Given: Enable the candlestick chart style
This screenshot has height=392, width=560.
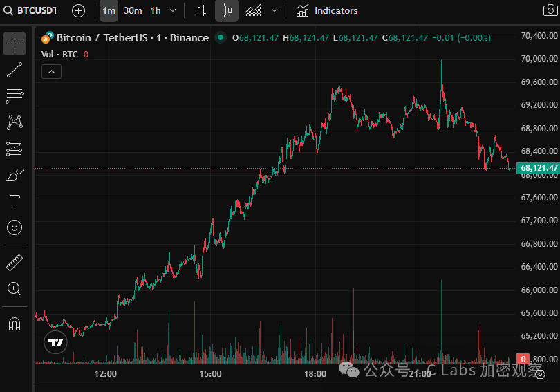Looking at the screenshot, I should (226, 10).
